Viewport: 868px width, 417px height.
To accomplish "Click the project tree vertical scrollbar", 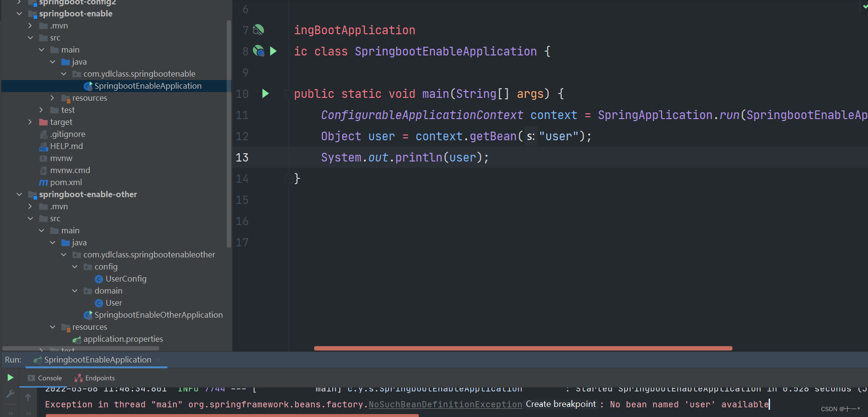I will (x=229, y=134).
